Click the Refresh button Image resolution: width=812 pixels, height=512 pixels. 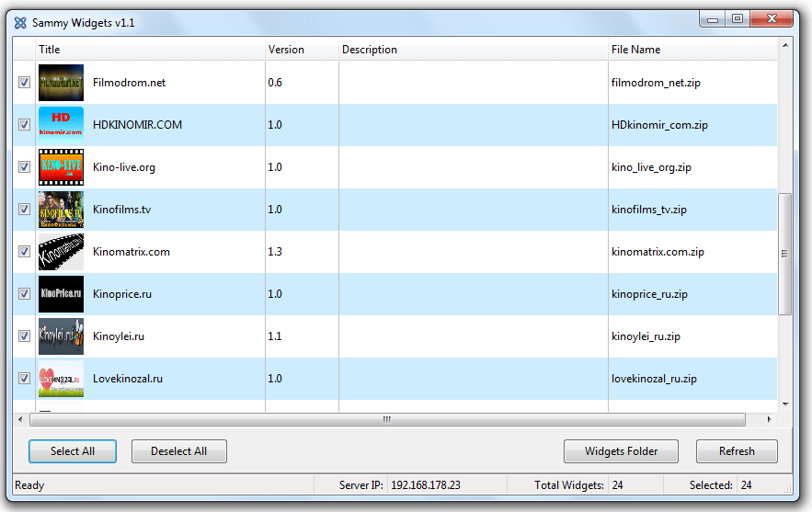click(737, 451)
